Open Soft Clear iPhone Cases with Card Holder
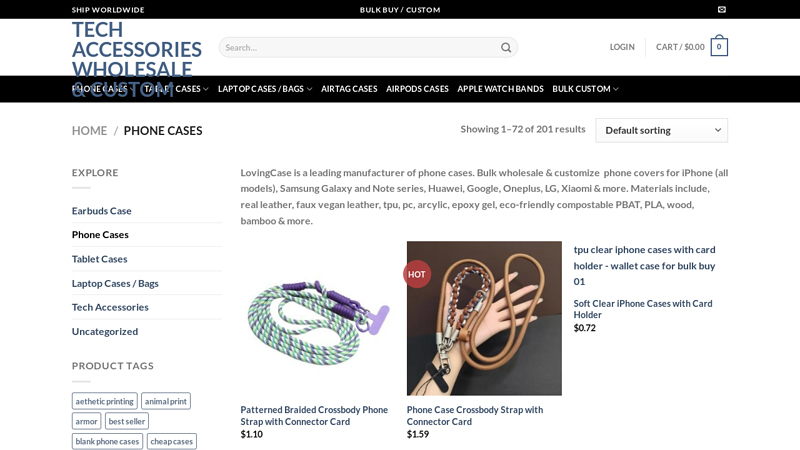This screenshot has width=800, height=450. [643, 309]
